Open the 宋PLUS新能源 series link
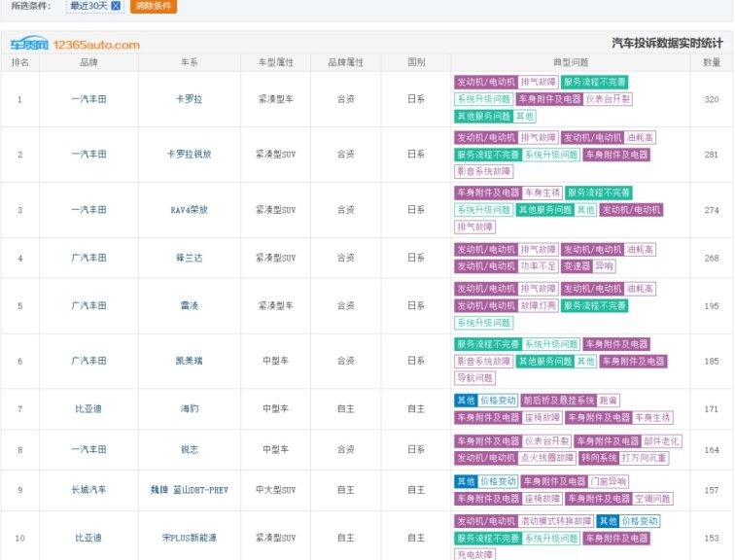The height and width of the screenshot is (560, 735). click(190, 538)
